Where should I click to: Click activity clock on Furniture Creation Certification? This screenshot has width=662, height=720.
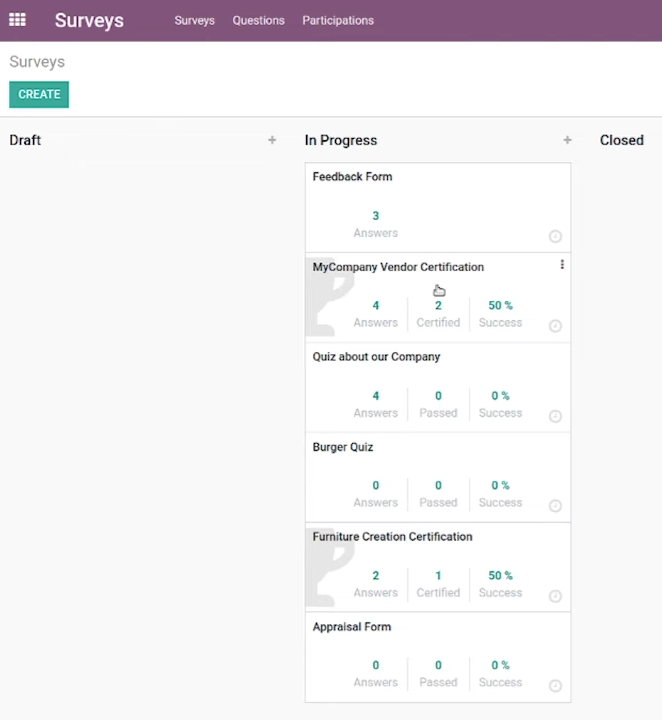point(555,596)
